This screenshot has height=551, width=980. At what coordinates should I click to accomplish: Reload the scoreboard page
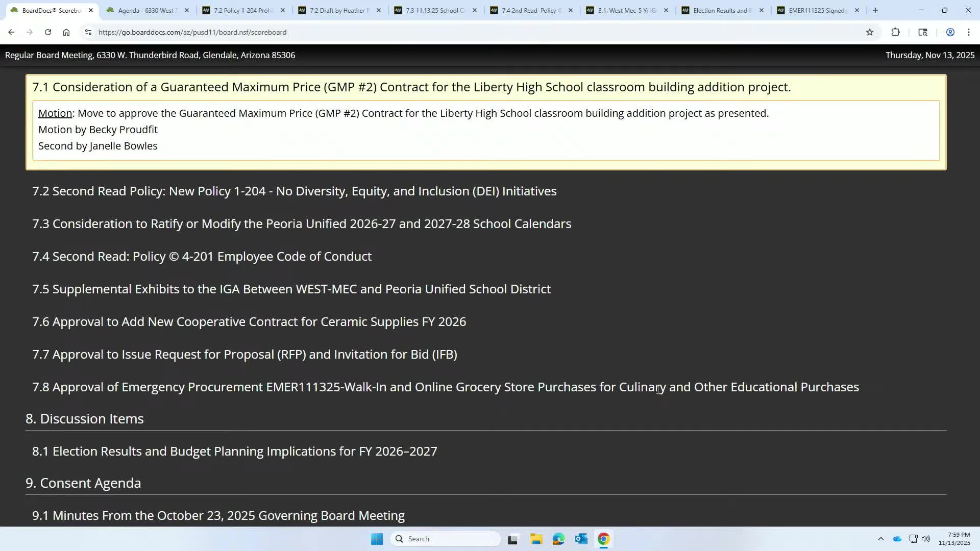(x=47, y=32)
